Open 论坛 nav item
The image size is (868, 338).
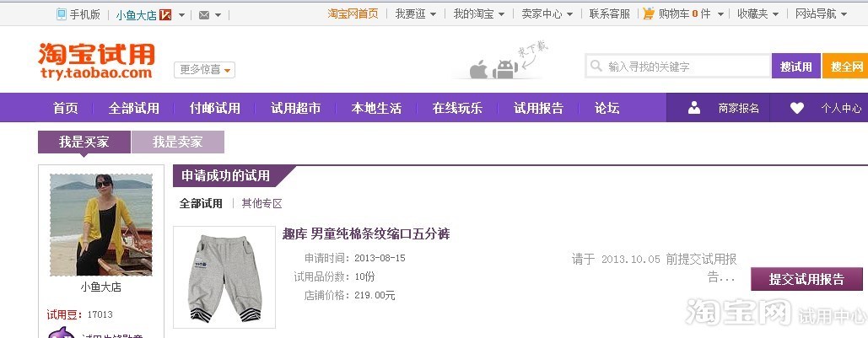click(x=607, y=108)
